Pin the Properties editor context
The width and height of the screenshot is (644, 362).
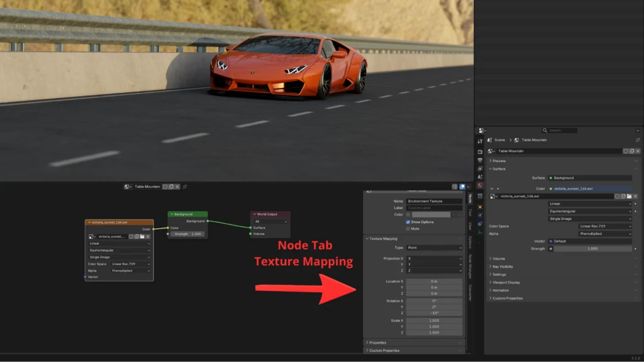(638, 140)
